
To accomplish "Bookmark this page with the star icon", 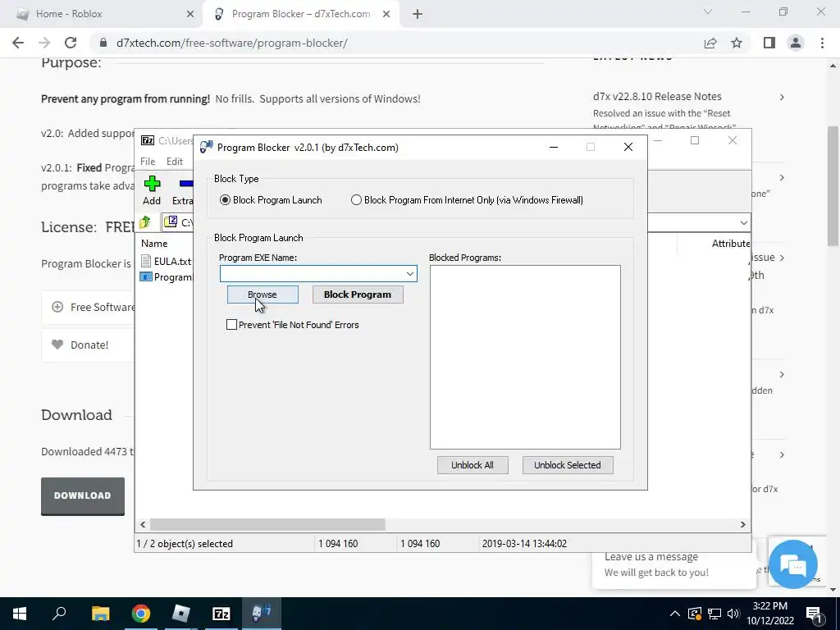I will tap(737, 43).
